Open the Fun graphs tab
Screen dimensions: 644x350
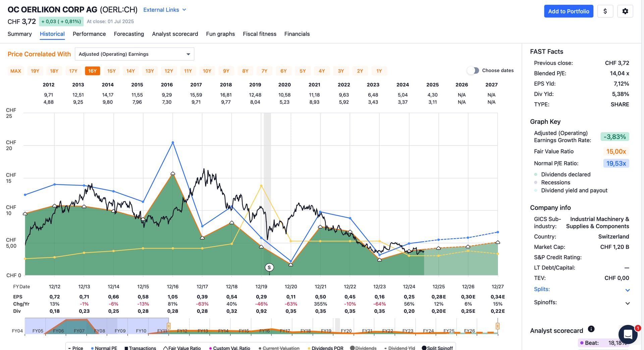pyautogui.click(x=220, y=34)
